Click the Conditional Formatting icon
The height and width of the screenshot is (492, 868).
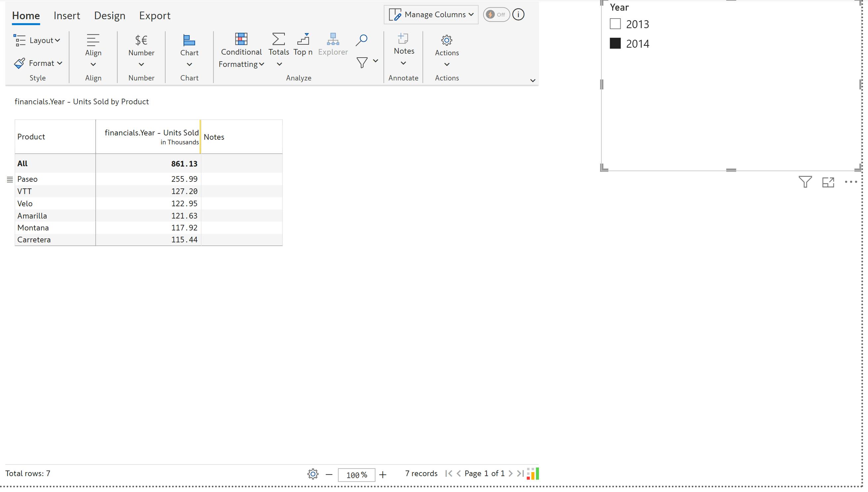pos(241,39)
